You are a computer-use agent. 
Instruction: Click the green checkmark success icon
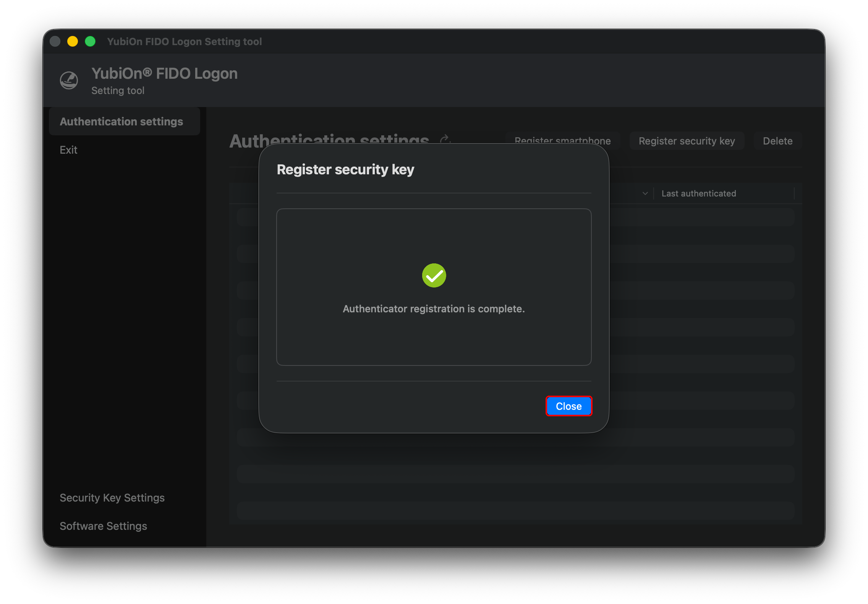[434, 275]
